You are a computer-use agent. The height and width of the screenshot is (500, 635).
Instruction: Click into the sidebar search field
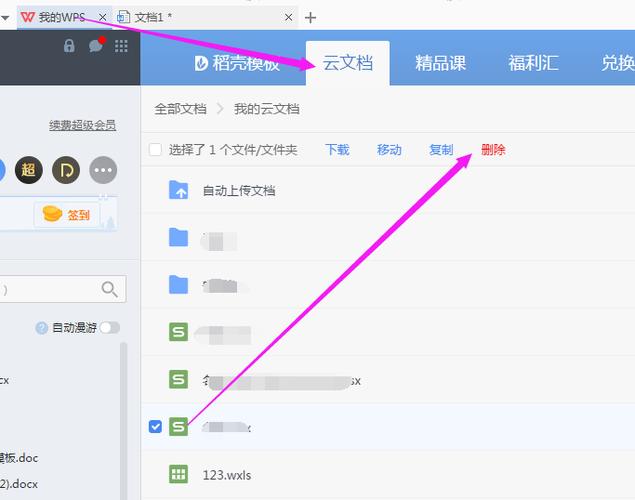tap(63, 289)
